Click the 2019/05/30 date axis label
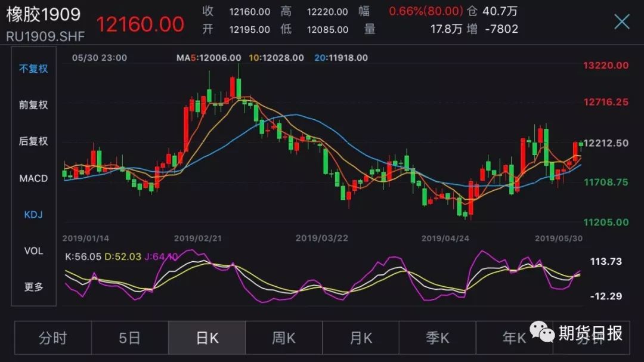This screenshot has width=644, height=362. (x=559, y=238)
